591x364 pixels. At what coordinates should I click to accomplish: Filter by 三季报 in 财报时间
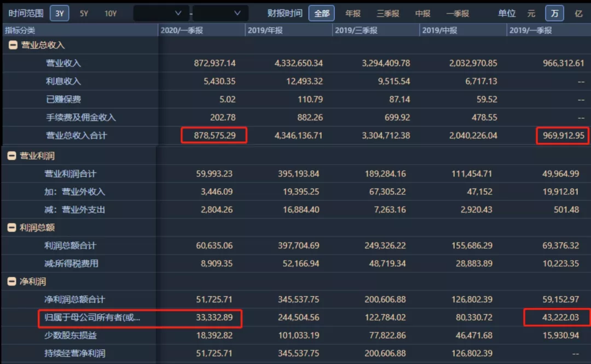tap(387, 13)
